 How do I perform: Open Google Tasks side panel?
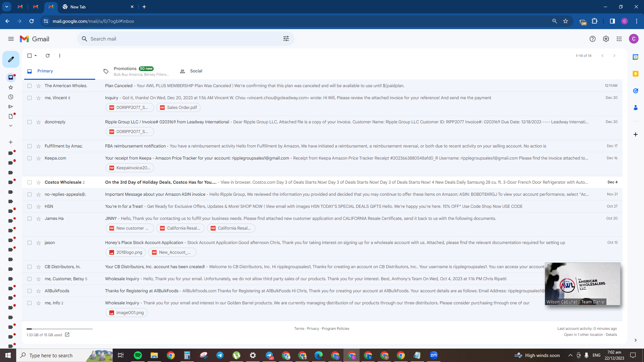636,91
